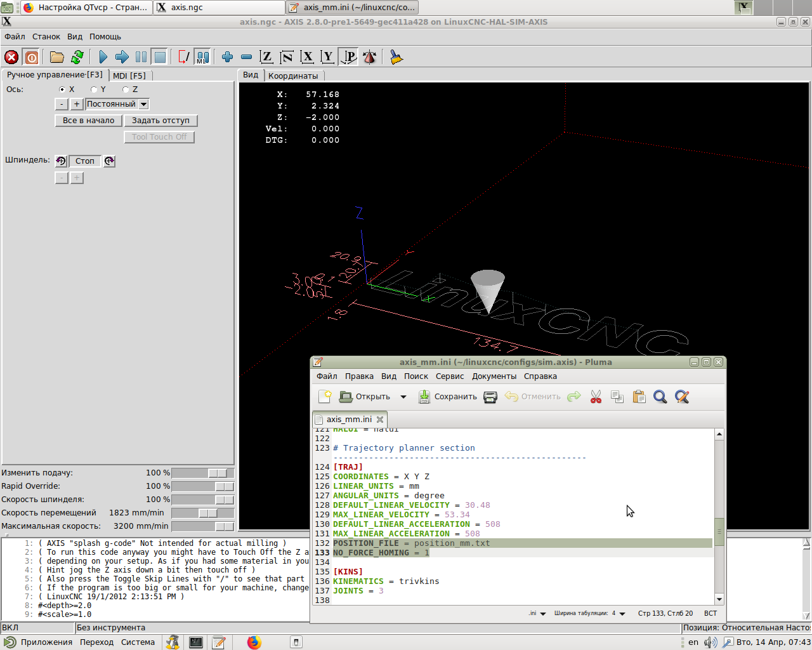
Task: Switch to the MDI [F5] tab
Action: click(129, 76)
